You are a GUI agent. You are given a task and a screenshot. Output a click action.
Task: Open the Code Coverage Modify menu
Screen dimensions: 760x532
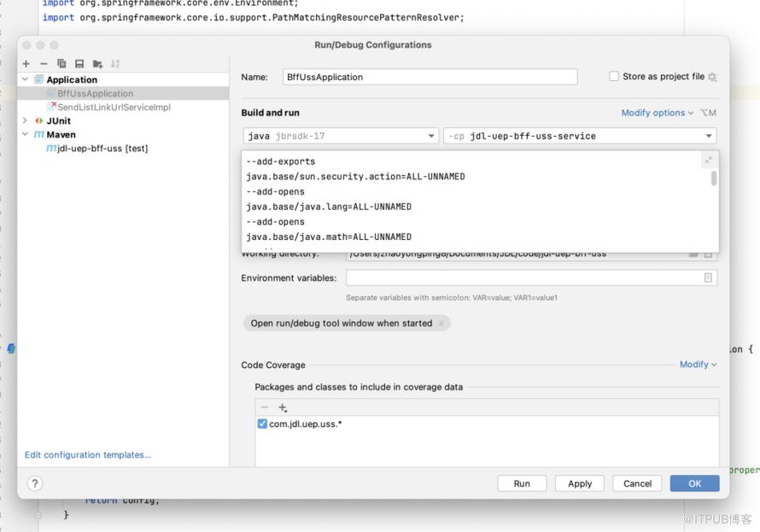[x=698, y=365]
